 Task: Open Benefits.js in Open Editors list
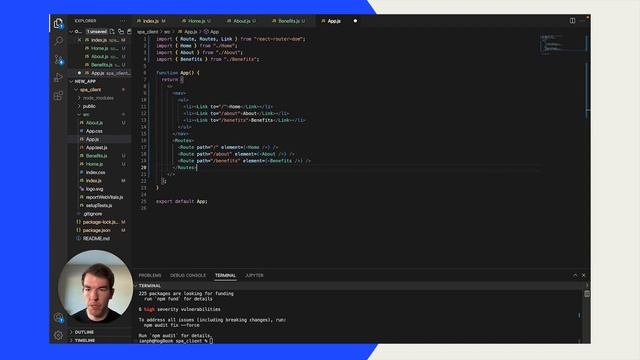(101, 65)
